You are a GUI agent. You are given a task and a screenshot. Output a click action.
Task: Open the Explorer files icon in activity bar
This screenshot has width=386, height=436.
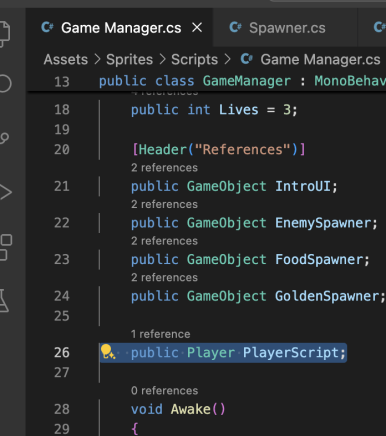click(x=4, y=34)
